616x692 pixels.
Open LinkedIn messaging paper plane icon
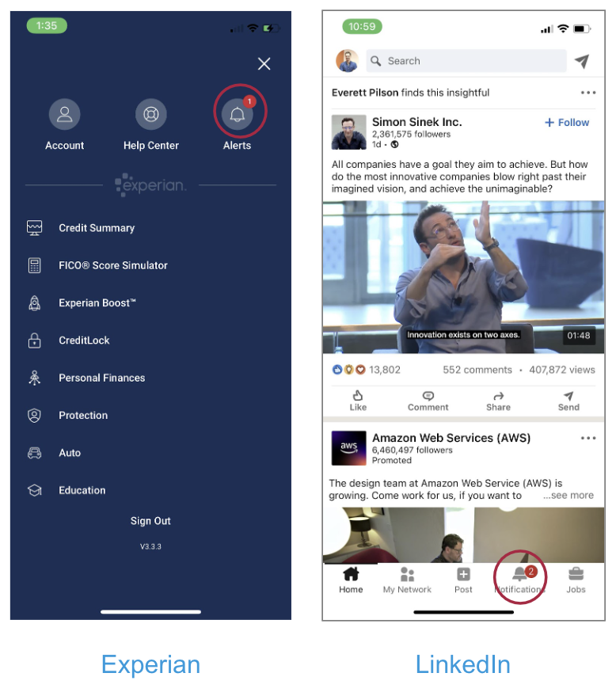582,61
